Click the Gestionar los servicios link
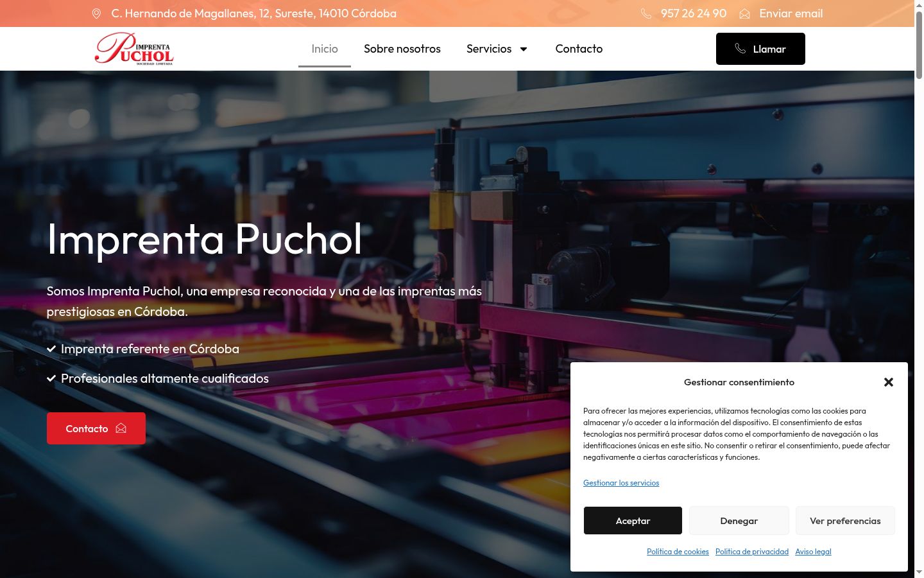Screen dimensions: 924x578 tap(621, 483)
